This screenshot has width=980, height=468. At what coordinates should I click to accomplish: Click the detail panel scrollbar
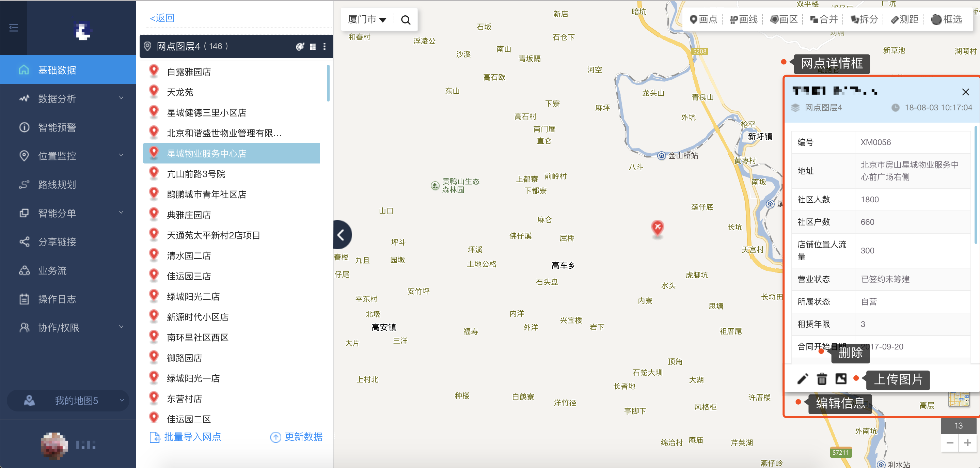click(x=976, y=185)
